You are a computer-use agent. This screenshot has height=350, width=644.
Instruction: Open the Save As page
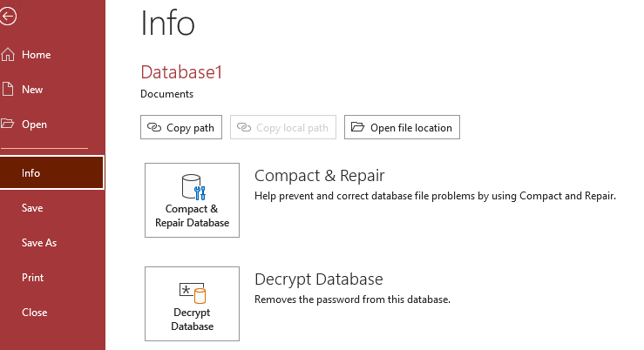(x=39, y=243)
